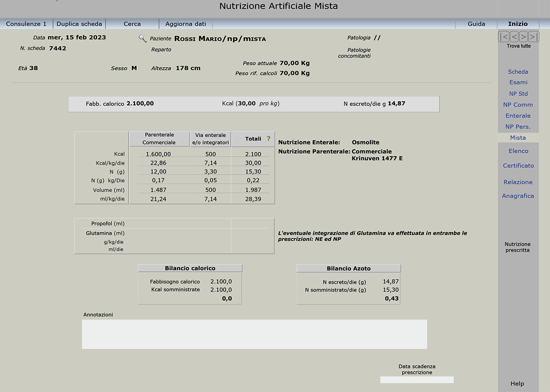This screenshot has width=550, height=392.
Task: Click the Altezza value 178 cm
Action: click(x=188, y=68)
